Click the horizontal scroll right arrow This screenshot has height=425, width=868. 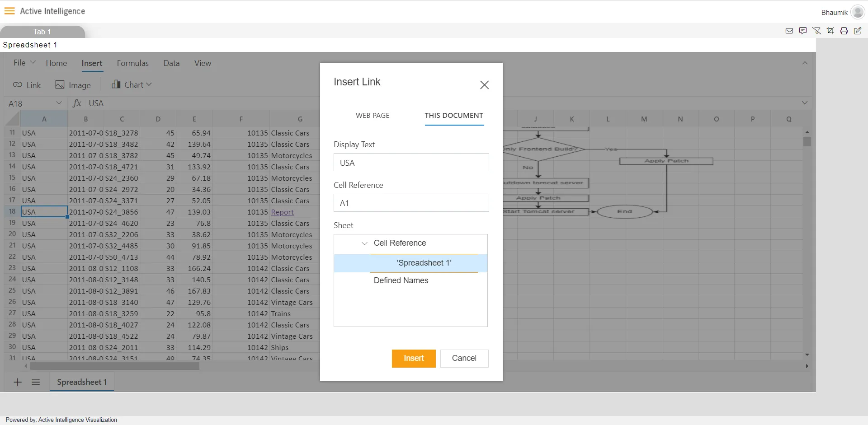click(807, 366)
